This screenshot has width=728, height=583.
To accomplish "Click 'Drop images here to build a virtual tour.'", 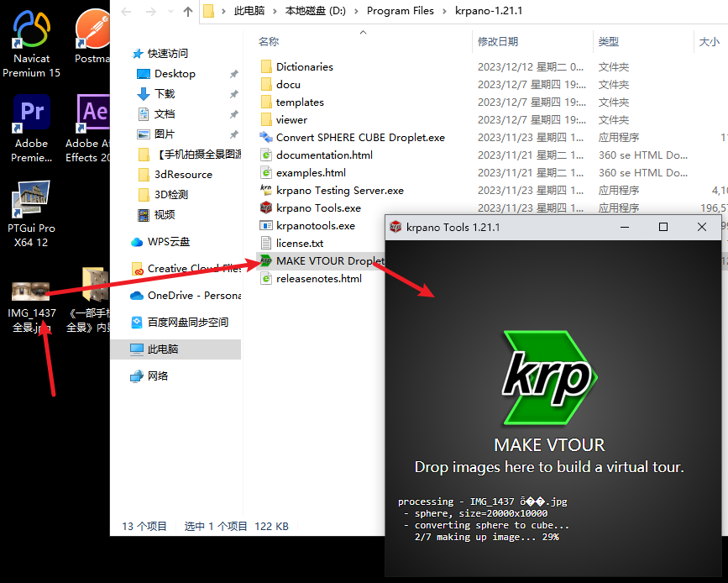I will pos(549,467).
